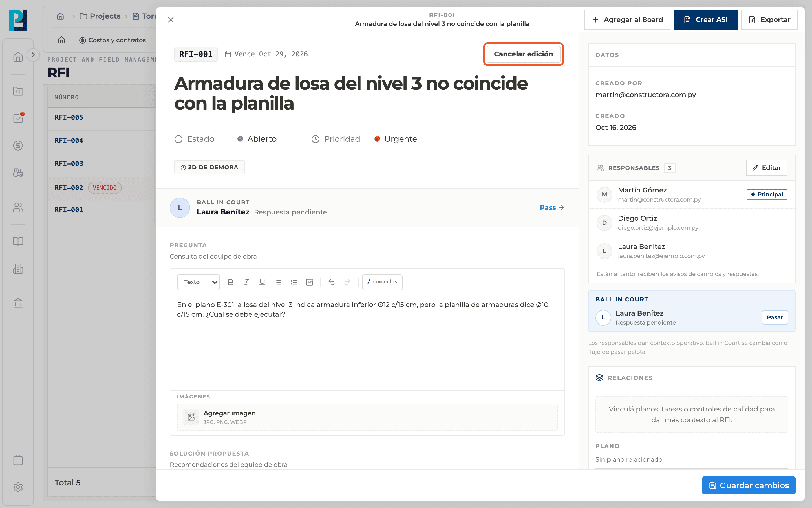Click the Principal badge for Martín Gómez

point(766,194)
